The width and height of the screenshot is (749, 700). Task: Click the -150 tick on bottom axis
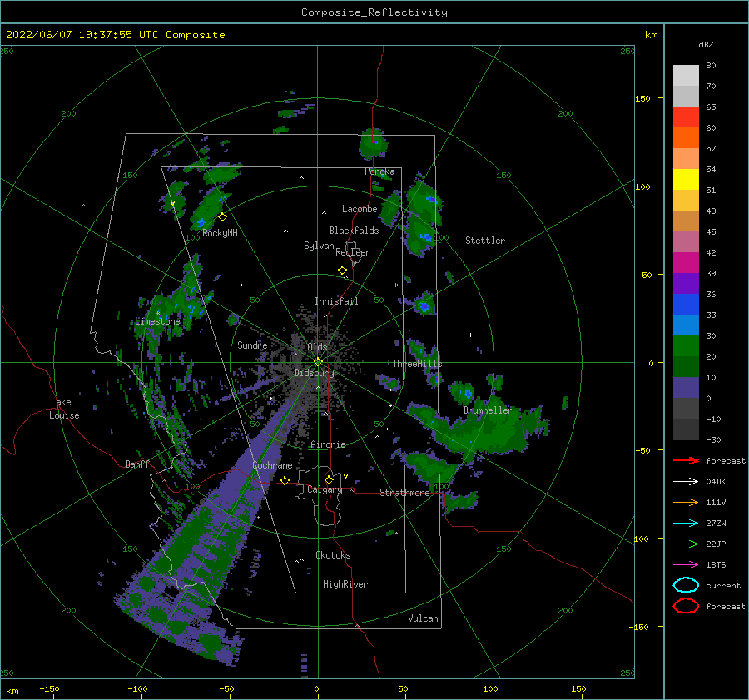(49, 688)
